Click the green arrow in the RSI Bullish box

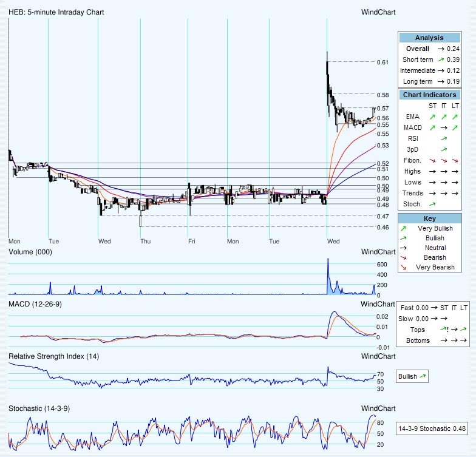pyautogui.click(x=423, y=376)
